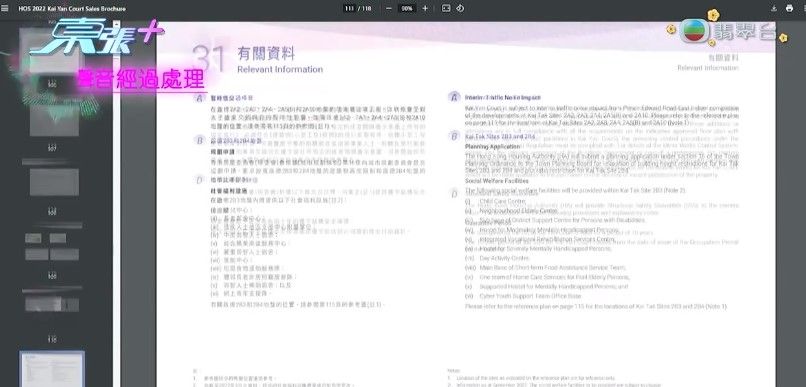The height and width of the screenshot is (387, 806).
Task: Download the PDF file
Action: (x=774, y=9)
